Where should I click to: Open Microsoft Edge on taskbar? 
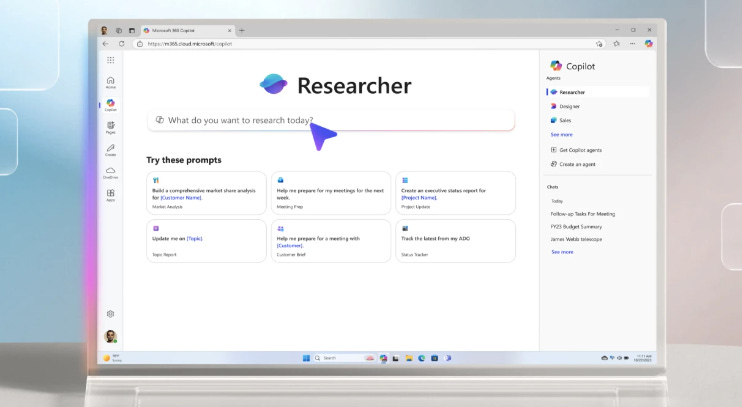[x=422, y=358]
